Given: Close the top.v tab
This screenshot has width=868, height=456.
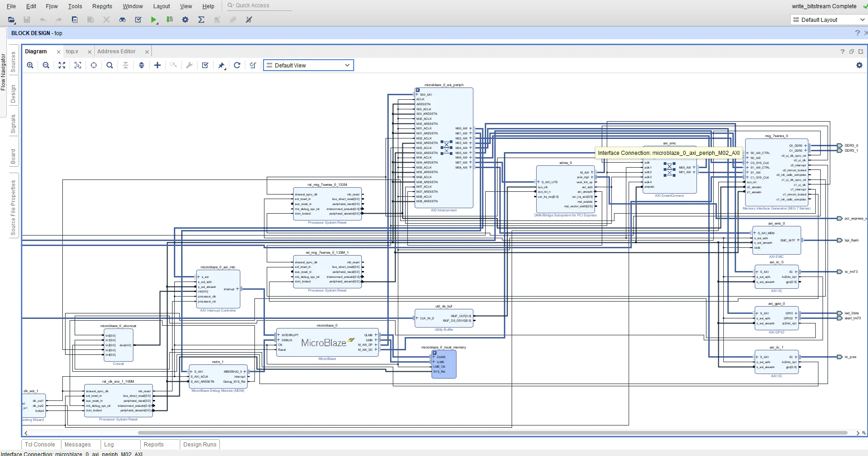Looking at the screenshot, I should pos(90,52).
